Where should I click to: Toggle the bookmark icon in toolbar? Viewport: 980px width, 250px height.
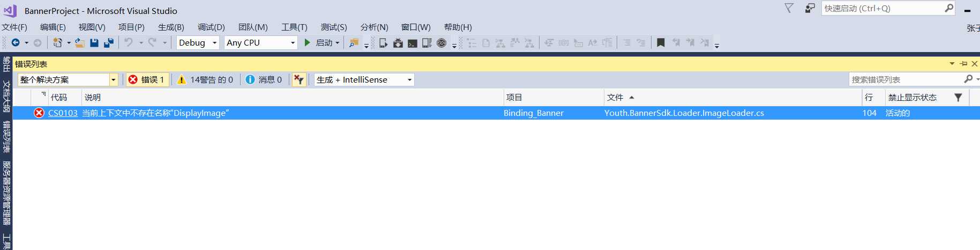tap(661, 42)
